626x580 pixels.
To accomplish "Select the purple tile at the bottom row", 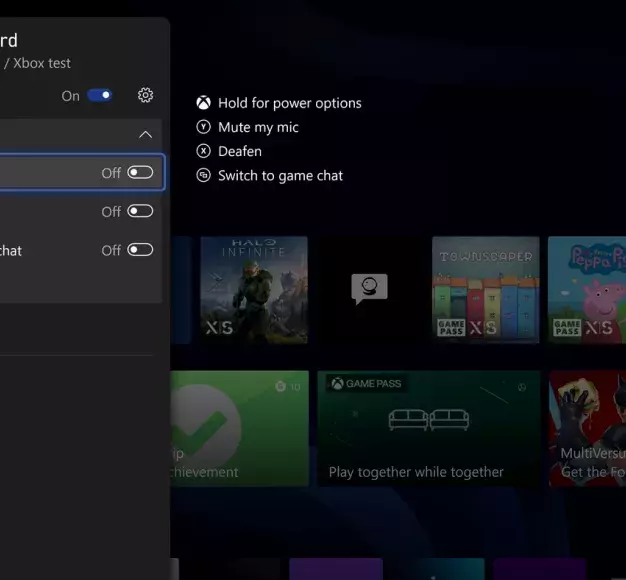I will (x=336, y=569).
